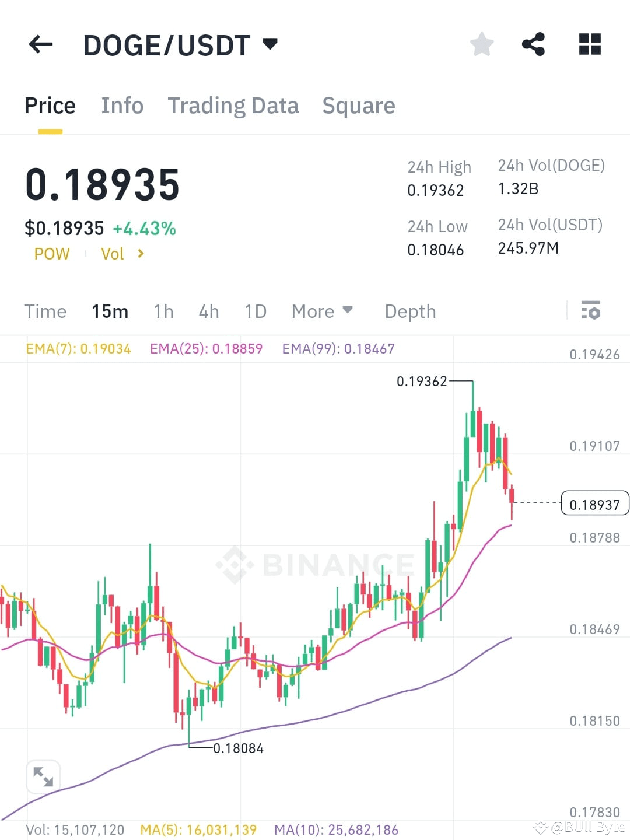Toggle the EMA(7) indicator label
Screen dimensions: 630x840
point(78,348)
